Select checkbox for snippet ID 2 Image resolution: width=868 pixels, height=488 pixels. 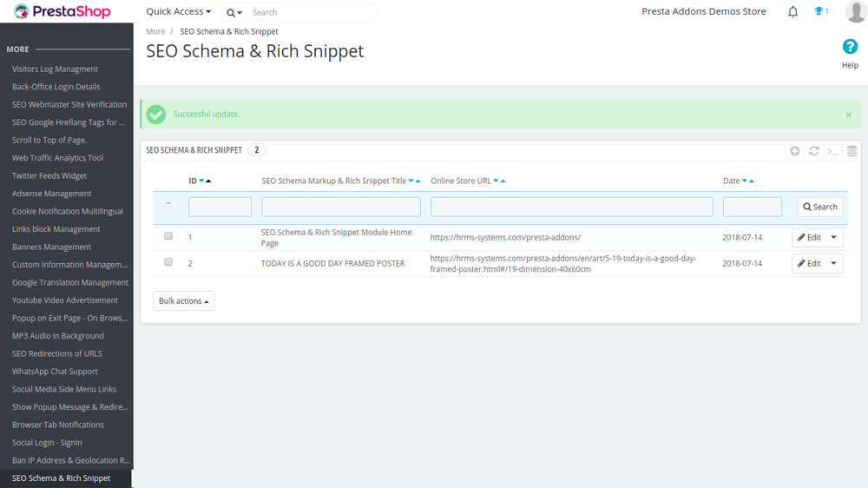point(168,262)
